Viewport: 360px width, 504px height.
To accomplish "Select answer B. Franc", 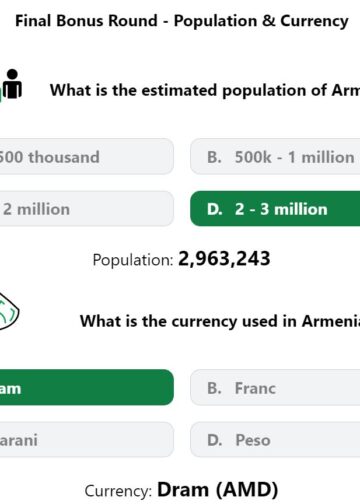I will (x=275, y=387).
